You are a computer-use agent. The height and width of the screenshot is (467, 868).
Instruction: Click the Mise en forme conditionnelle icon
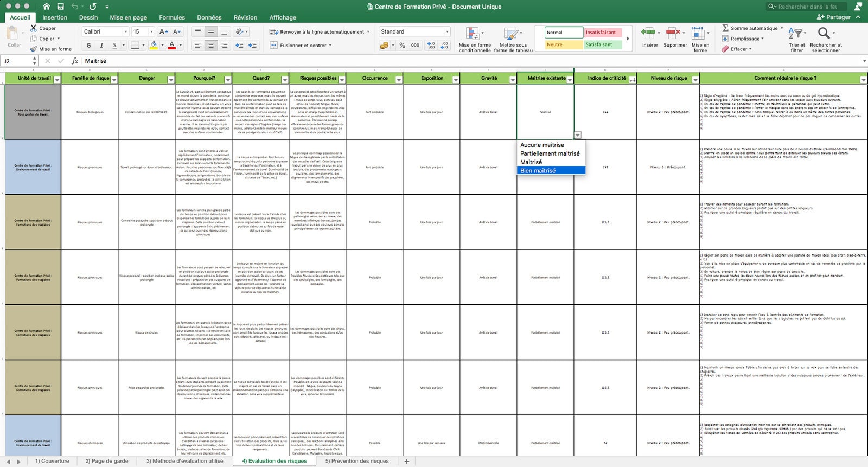[x=473, y=34]
